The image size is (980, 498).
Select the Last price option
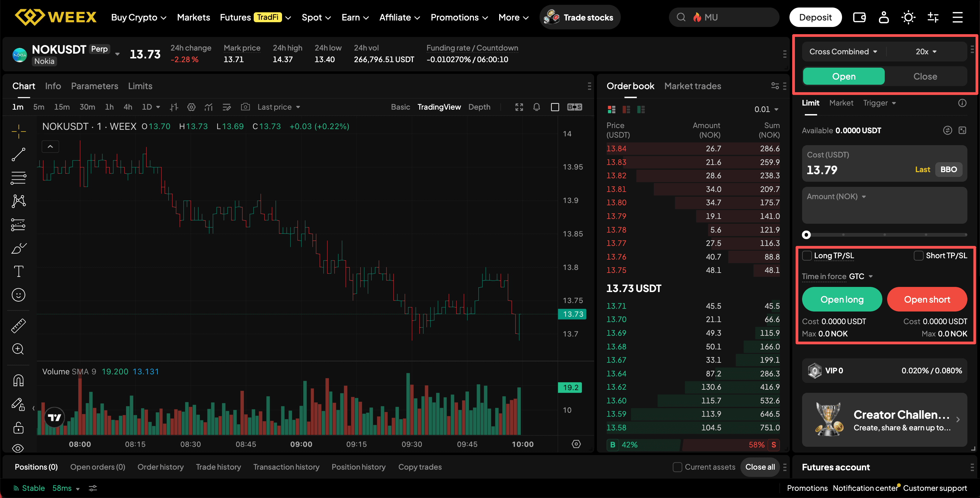click(x=922, y=170)
